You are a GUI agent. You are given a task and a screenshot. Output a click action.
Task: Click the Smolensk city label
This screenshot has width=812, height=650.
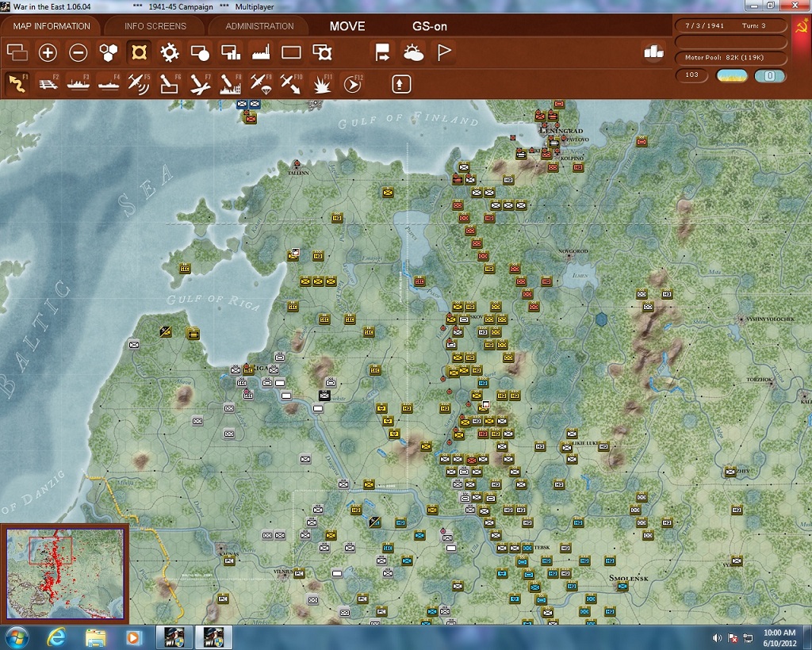pyautogui.click(x=628, y=578)
